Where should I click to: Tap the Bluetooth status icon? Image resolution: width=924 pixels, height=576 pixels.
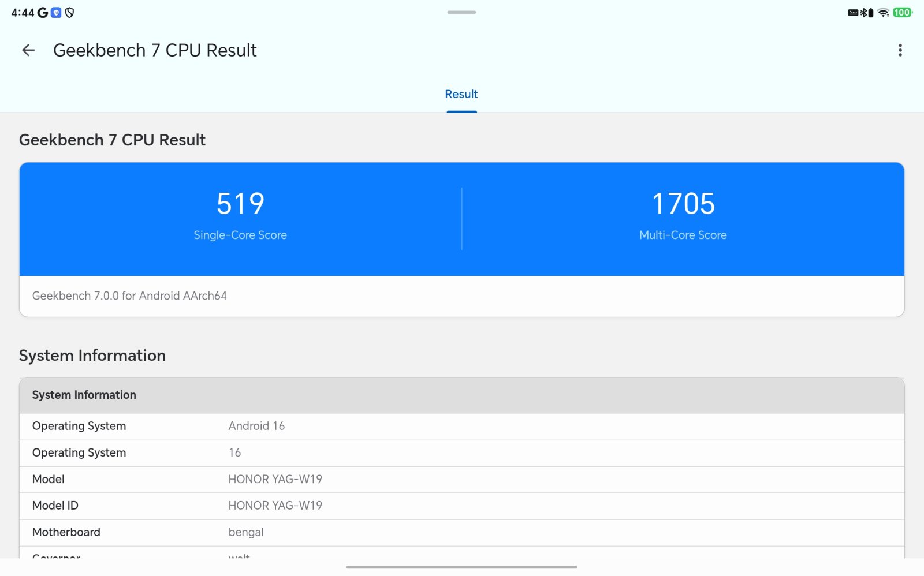[x=863, y=13]
